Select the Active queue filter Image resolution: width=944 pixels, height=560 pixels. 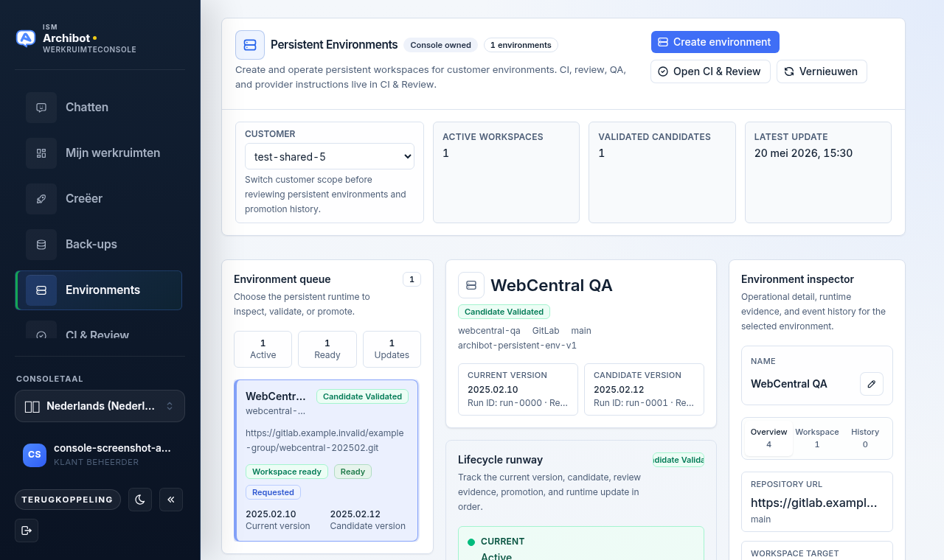(263, 349)
